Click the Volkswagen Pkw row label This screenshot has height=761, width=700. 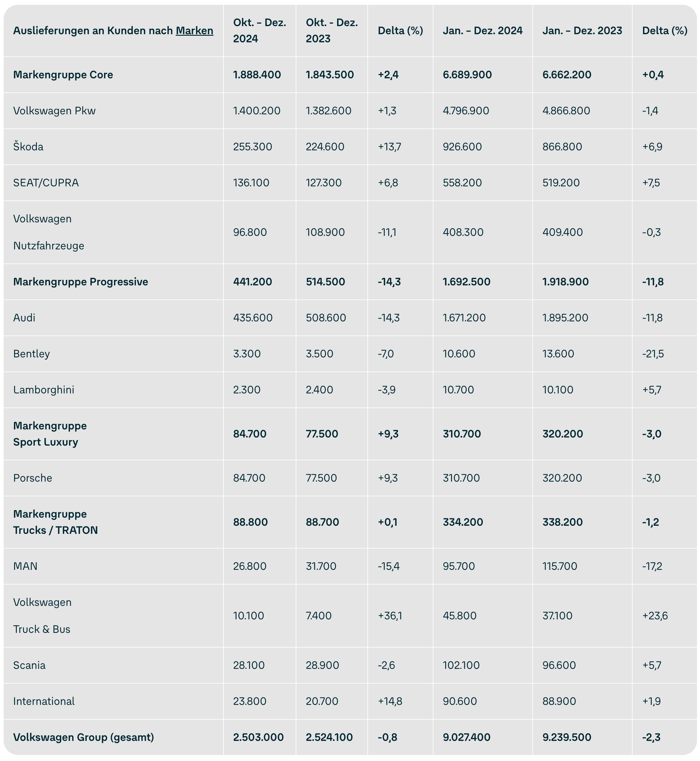pos(54,111)
